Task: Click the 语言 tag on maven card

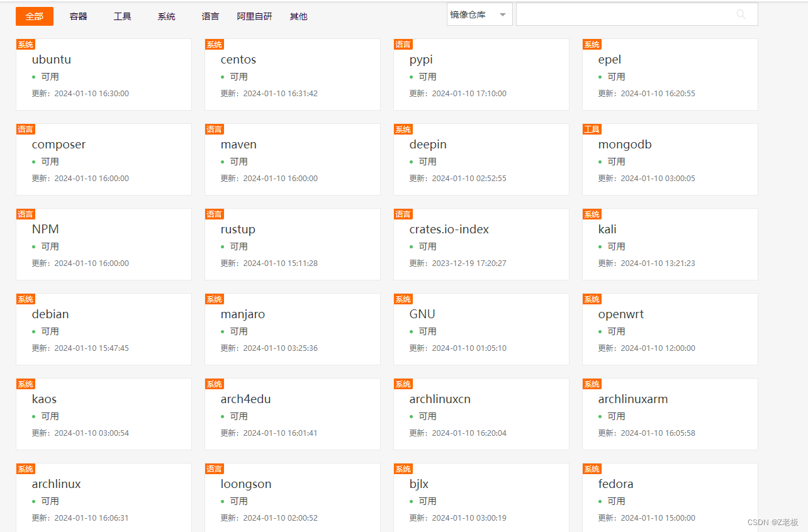Action: (x=215, y=129)
